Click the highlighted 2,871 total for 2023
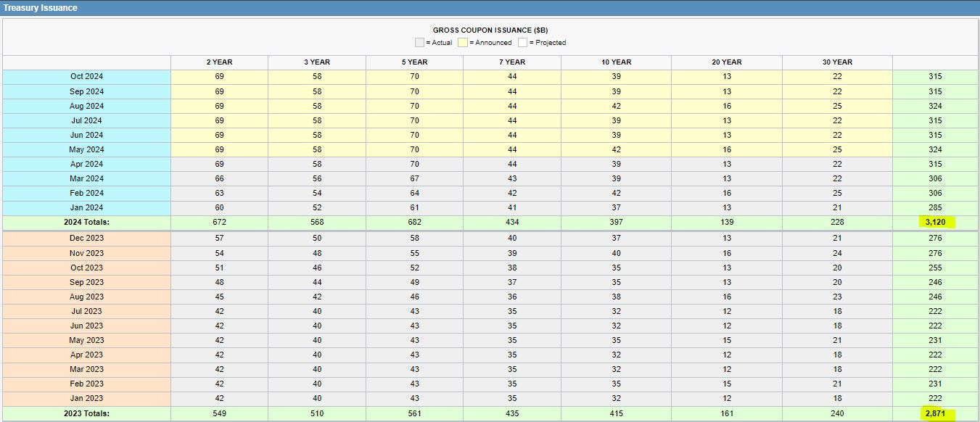 (x=936, y=413)
